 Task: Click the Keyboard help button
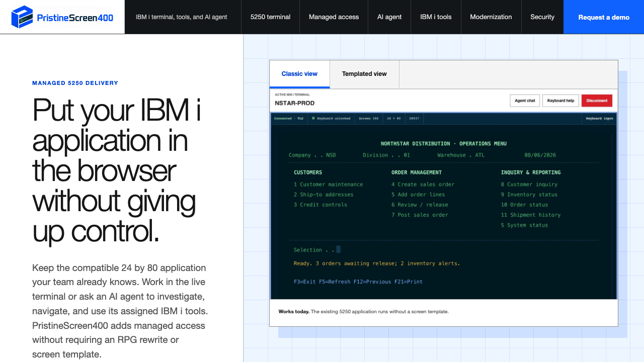tap(560, 101)
